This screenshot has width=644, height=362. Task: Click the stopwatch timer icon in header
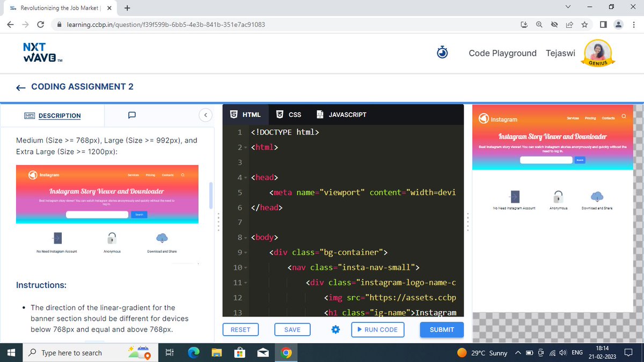pyautogui.click(x=442, y=53)
